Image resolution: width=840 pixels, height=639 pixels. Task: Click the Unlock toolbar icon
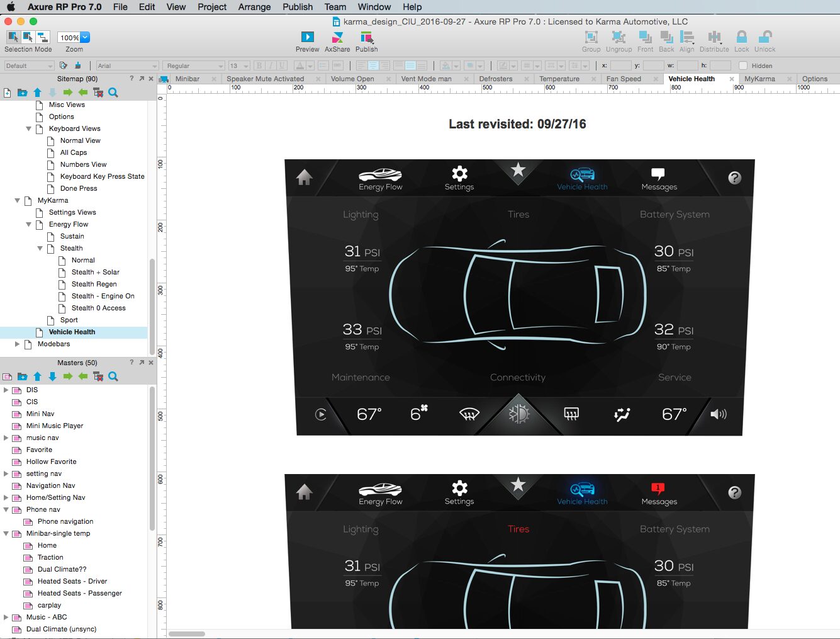click(765, 37)
